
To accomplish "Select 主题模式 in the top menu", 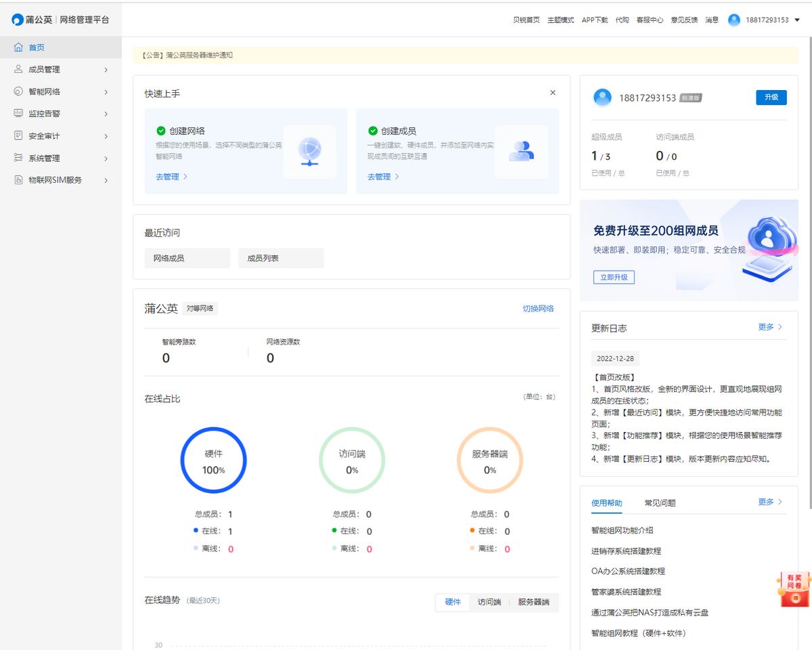I will 561,20.
